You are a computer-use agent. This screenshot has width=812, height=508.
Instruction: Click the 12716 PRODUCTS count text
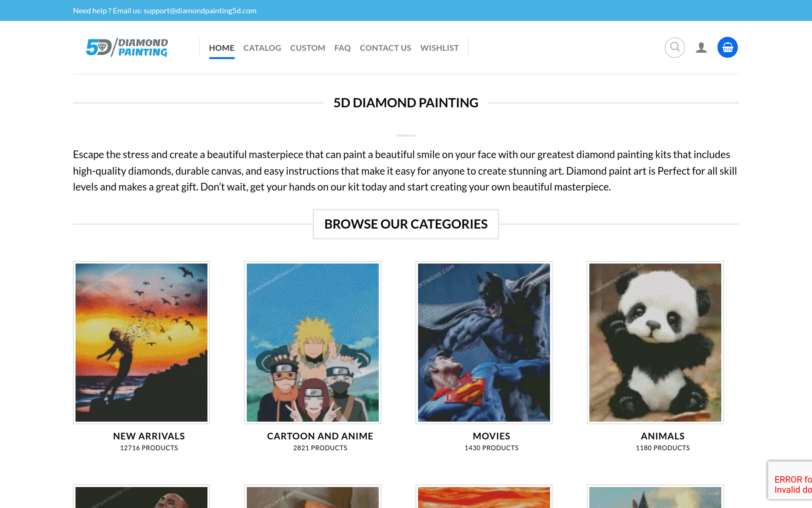149,448
